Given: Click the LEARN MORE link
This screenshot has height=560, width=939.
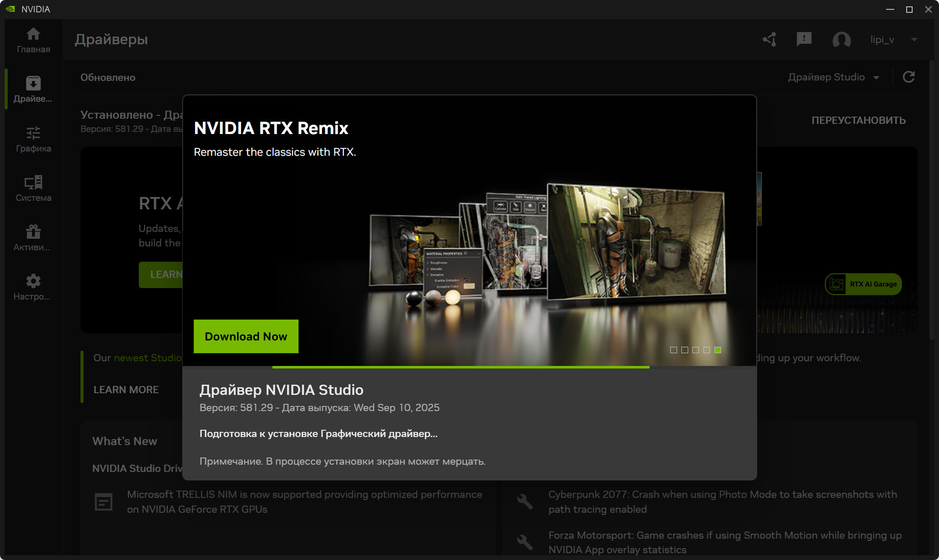Looking at the screenshot, I should [x=126, y=389].
